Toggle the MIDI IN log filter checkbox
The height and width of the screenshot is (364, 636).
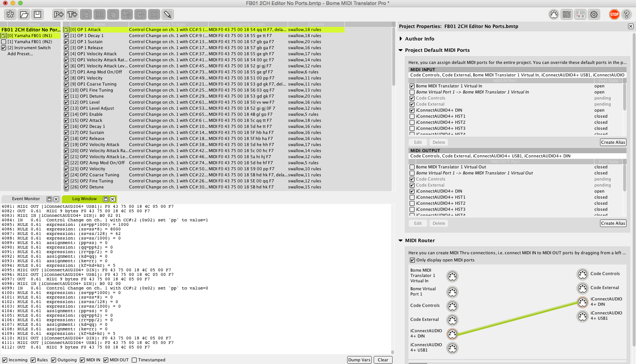(83, 360)
